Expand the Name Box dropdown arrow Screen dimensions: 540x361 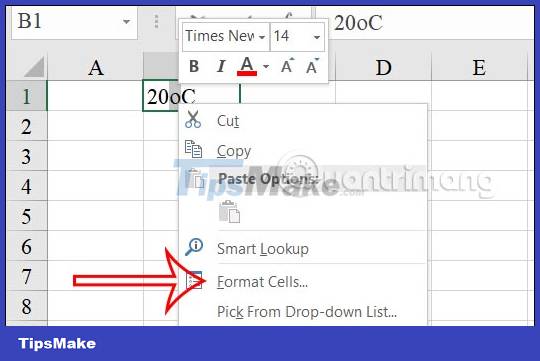pos(126,22)
